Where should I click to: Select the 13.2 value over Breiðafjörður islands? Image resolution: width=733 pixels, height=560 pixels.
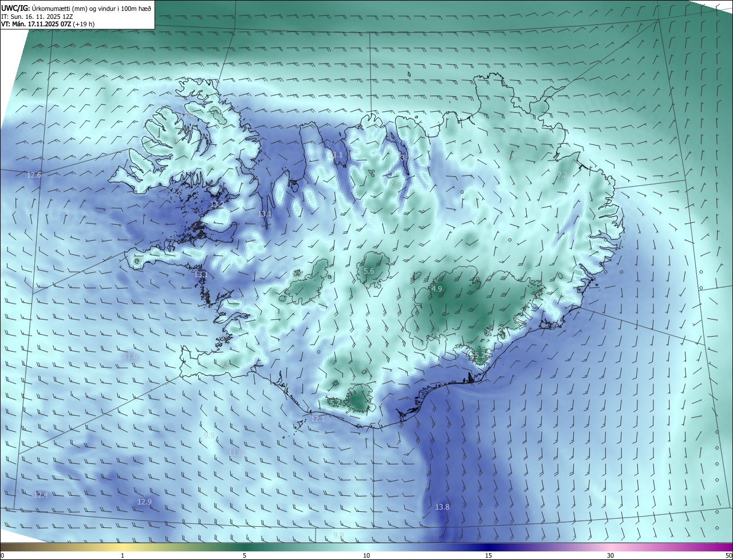[x=217, y=204]
